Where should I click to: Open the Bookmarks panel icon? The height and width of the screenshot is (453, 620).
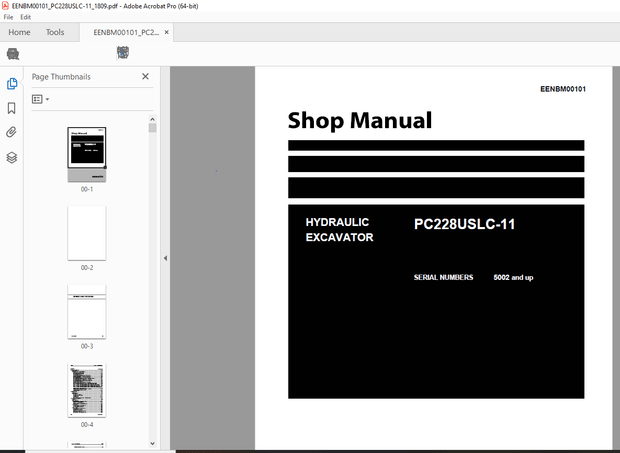click(11, 108)
